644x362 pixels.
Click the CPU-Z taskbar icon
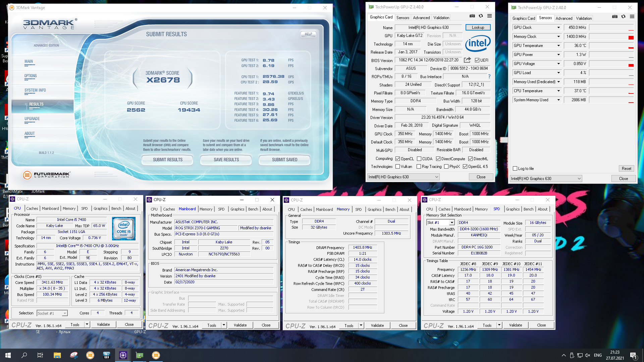pyautogui.click(x=123, y=355)
